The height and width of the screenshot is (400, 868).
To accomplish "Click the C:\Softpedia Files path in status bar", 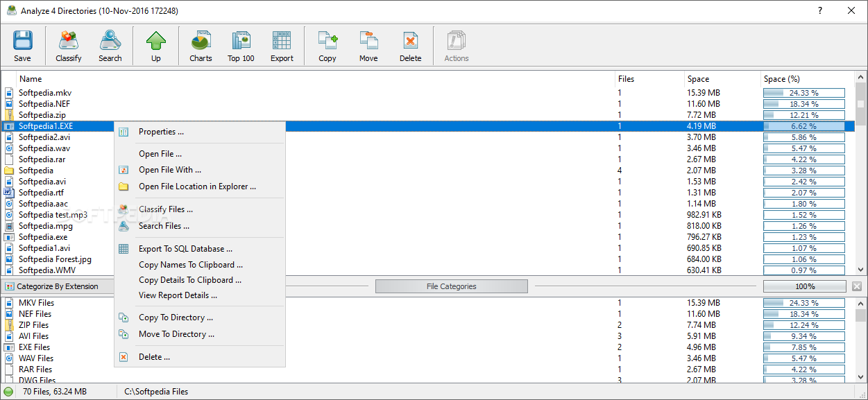I will (x=156, y=392).
